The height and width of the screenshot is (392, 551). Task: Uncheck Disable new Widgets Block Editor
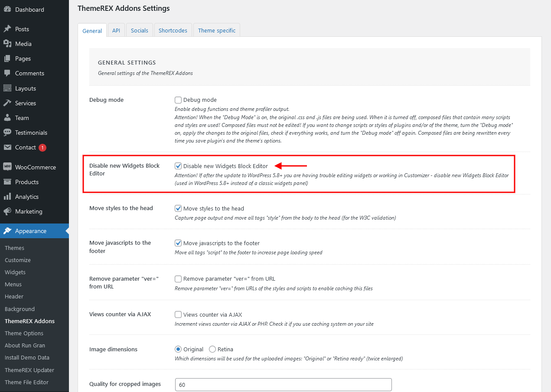[x=178, y=166]
